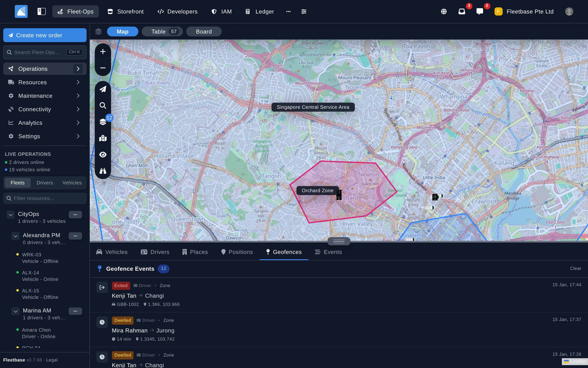Screen dimensions: 588x368
Task: Click the user avatar icon
Action: coord(569,11)
